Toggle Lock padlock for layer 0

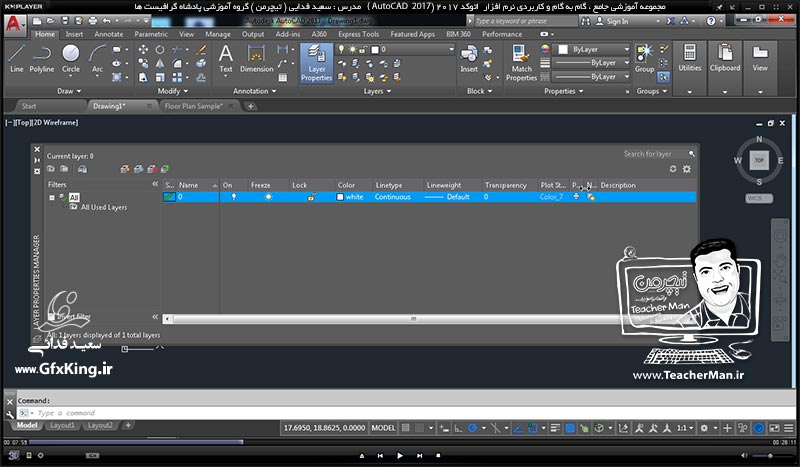(x=311, y=197)
